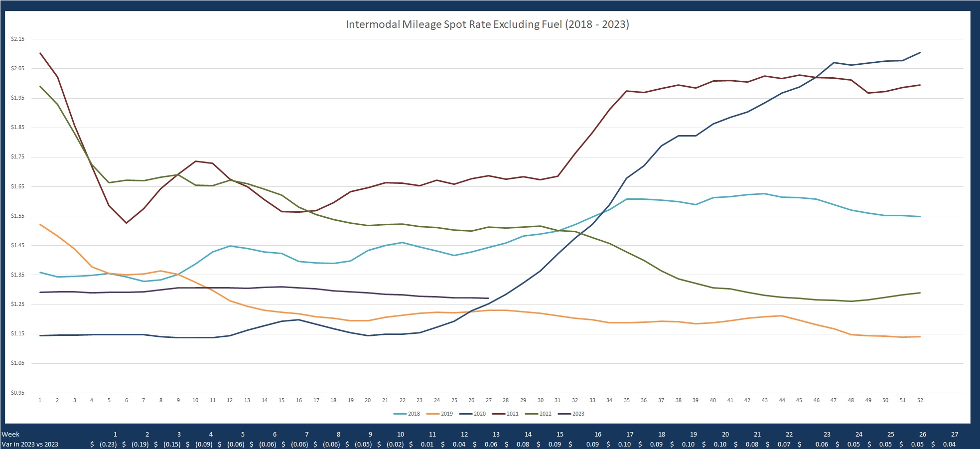Click the $1.15 y-axis label

(17, 333)
